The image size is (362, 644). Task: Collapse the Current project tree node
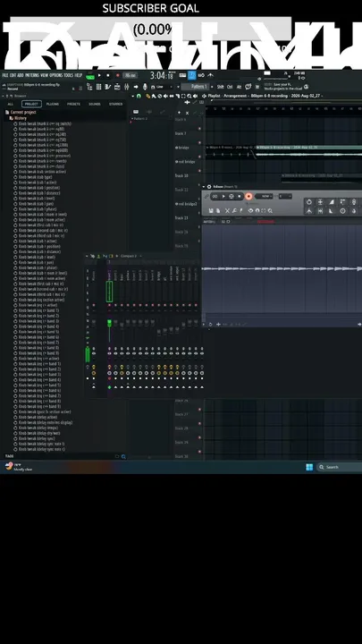pos(21,112)
